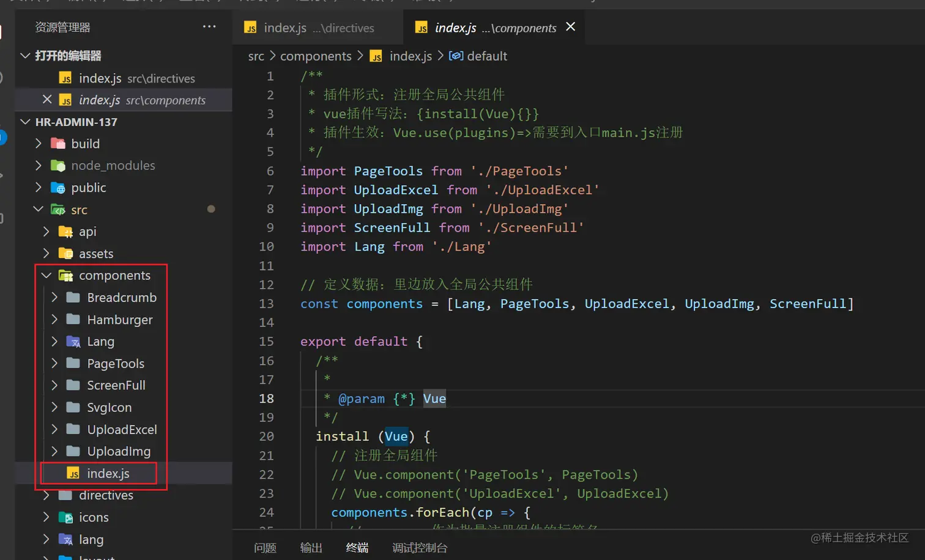925x560 pixels.
Task: Click the 资源管理器 explorer panel title
Action: (62, 28)
